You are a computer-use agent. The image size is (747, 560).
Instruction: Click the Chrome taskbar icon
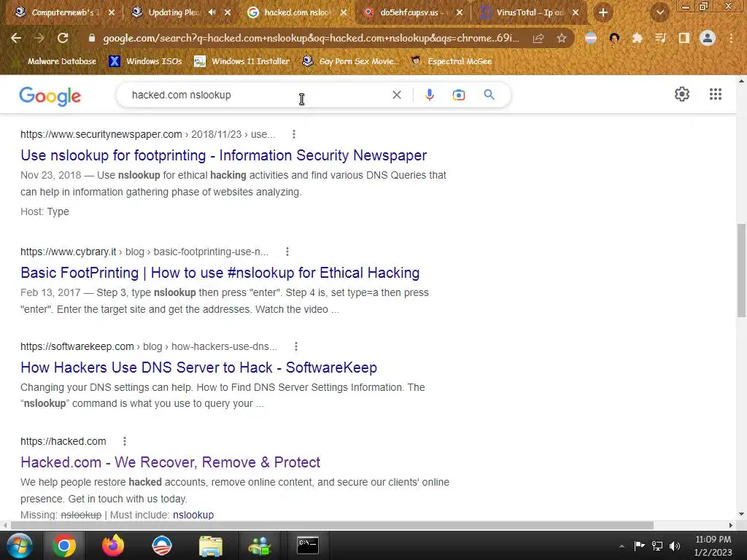tap(64, 545)
